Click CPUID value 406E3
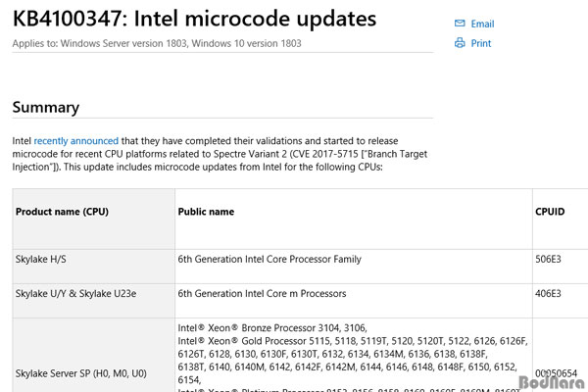 [548, 293]
